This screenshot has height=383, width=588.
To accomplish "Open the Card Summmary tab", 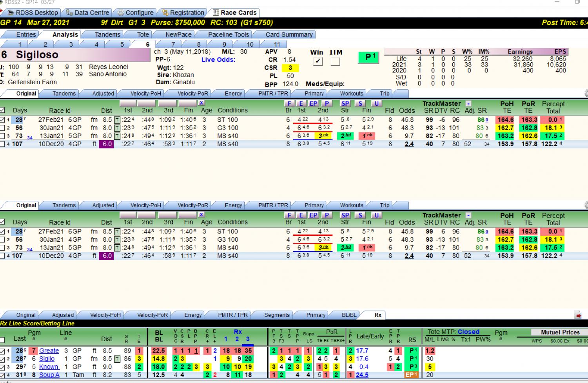I will [x=289, y=34].
